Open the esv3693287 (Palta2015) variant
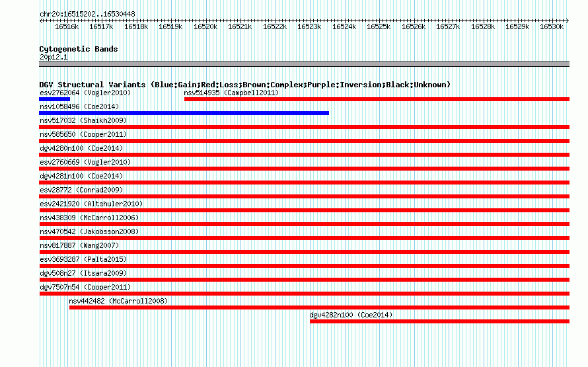 (83, 259)
